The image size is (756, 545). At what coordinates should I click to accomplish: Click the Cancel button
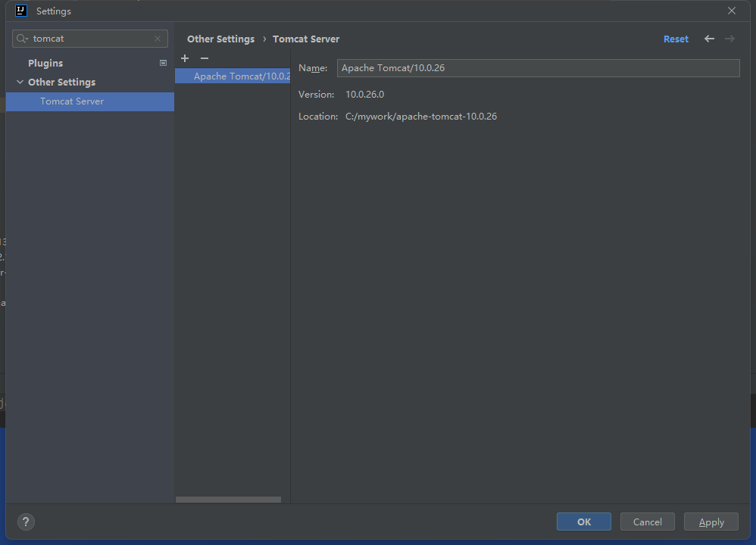pos(648,522)
